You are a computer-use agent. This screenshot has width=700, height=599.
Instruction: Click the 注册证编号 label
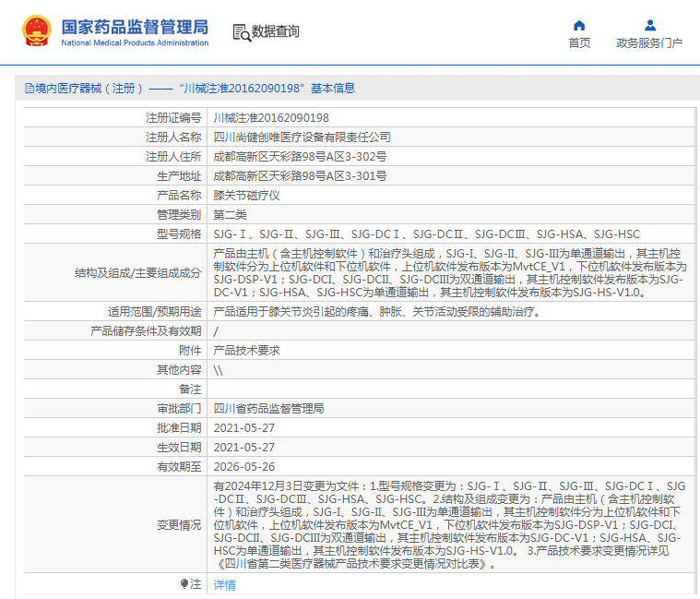point(173,118)
